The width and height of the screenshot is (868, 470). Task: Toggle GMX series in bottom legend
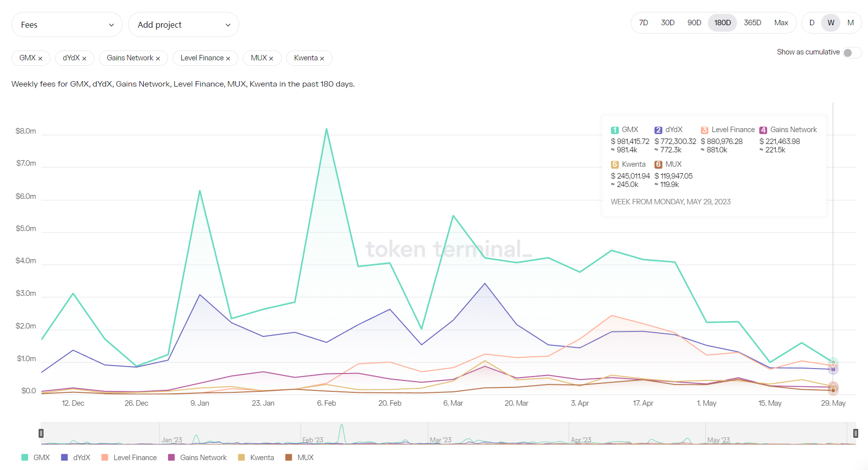36,458
